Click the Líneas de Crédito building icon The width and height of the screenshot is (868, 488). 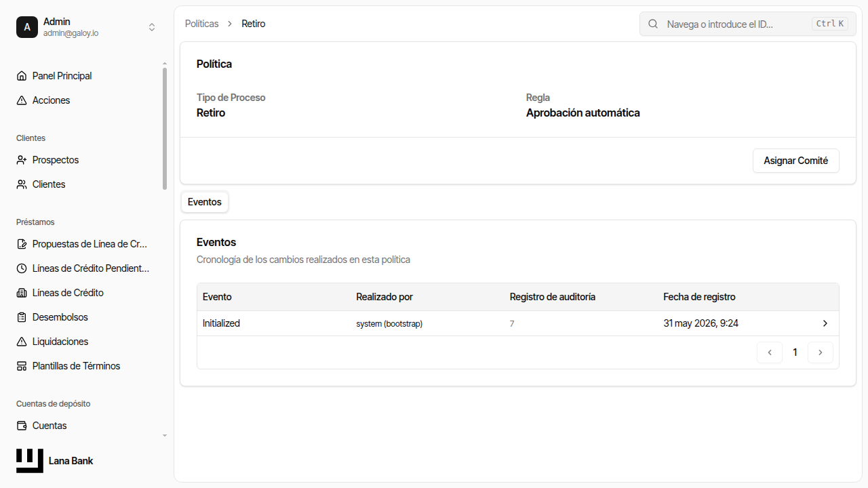(22, 293)
